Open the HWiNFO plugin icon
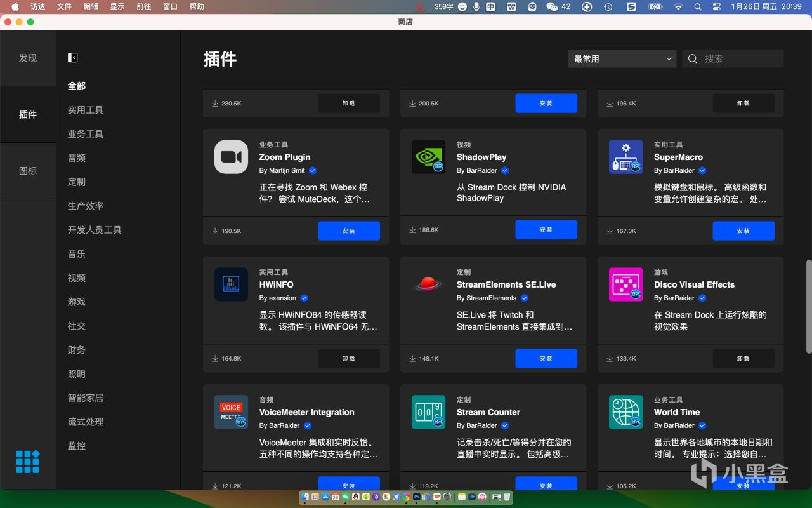Image resolution: width=812 pixels, height=508 pixels. pyautogui.click(x=231, y=284)
